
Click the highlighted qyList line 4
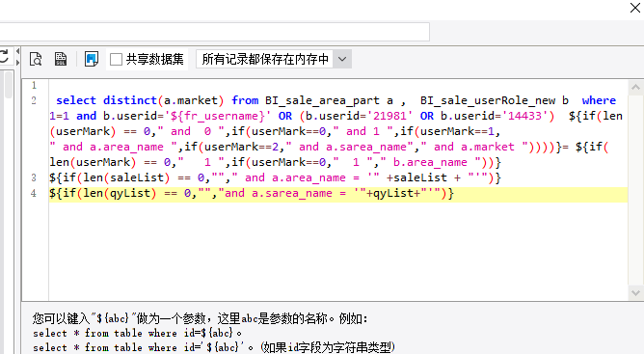(x=338, y=193)
